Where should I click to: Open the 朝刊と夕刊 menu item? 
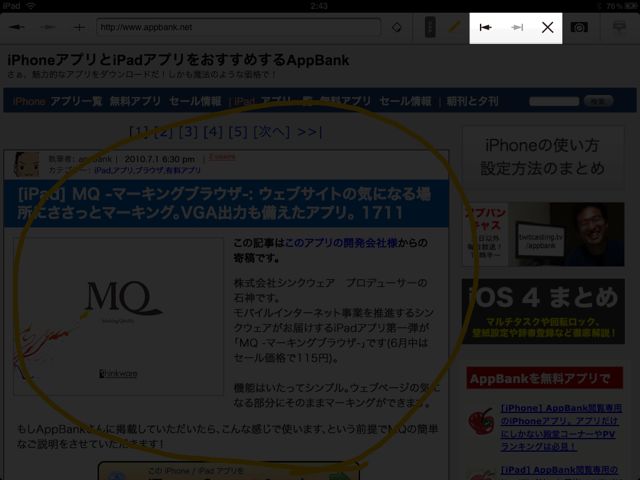pos(472,101)
